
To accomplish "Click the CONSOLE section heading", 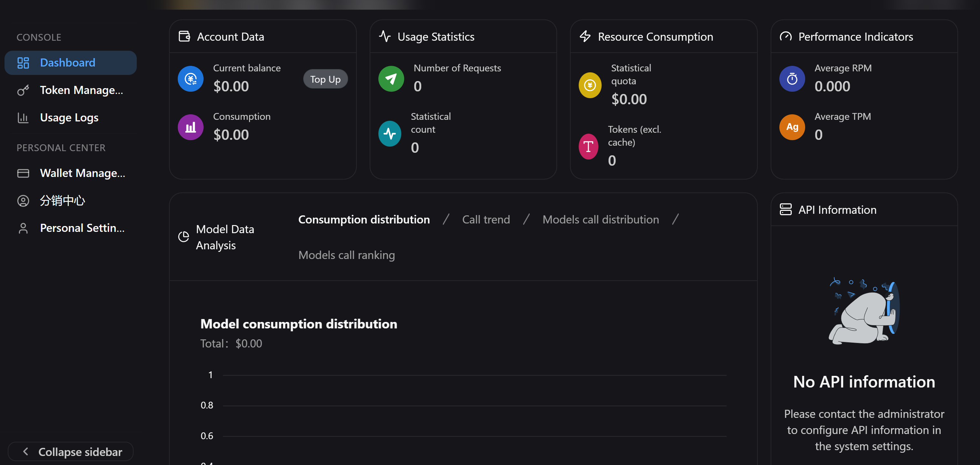I will coord(39,37).
